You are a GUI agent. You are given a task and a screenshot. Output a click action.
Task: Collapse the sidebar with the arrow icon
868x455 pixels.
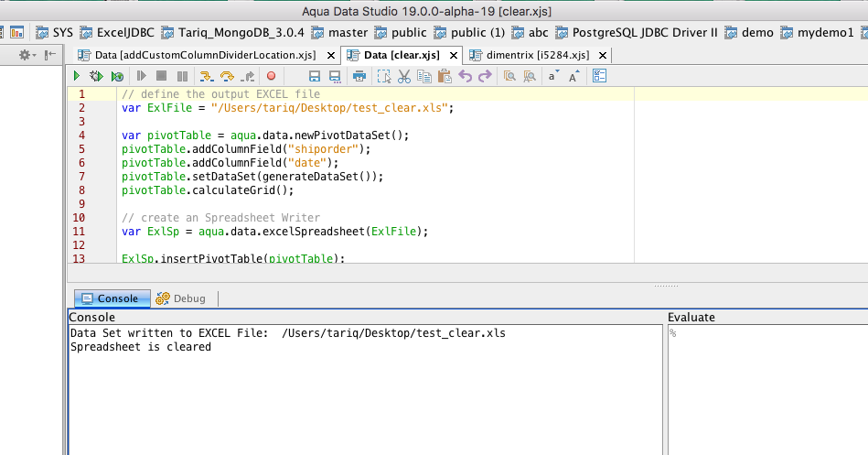50,55
